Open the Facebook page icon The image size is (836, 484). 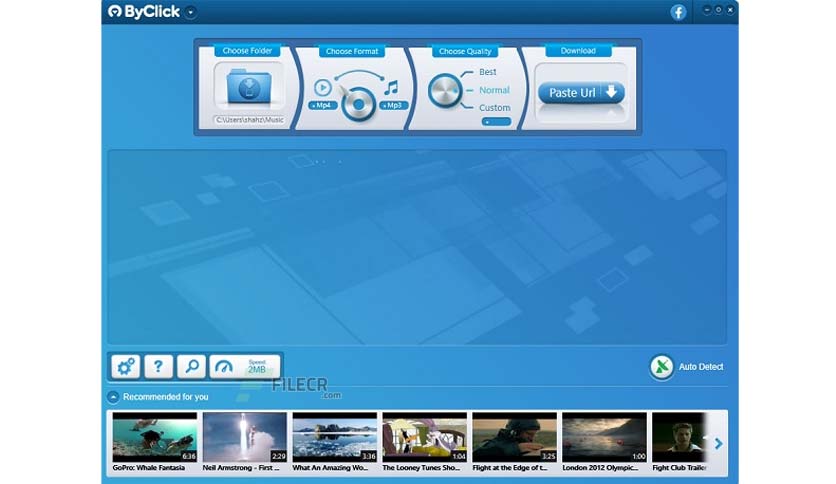[x=678, y=12]
